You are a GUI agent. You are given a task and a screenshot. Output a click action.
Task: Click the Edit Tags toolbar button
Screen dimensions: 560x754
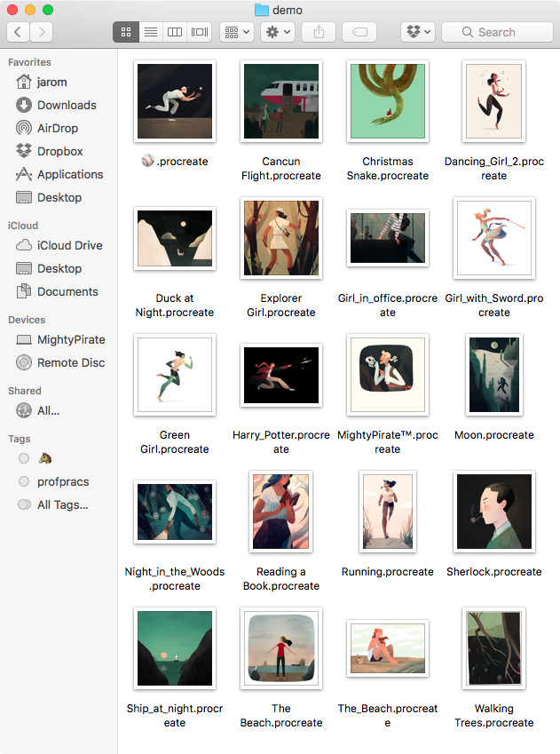tap(359, 32)
